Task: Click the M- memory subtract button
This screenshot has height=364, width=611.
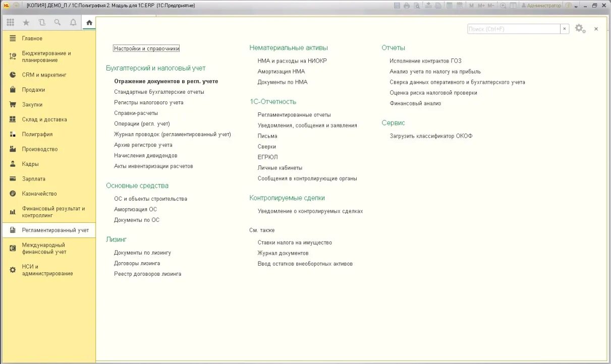Action: click(491, 6)
